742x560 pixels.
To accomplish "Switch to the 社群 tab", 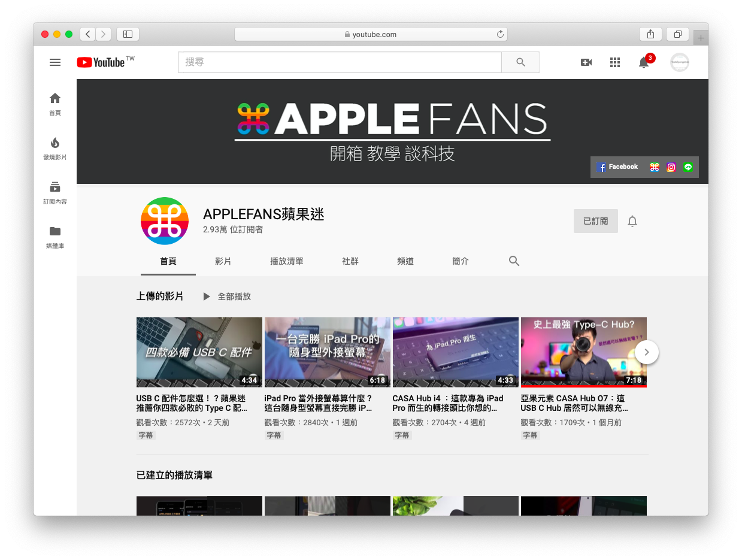I will (350, 261).
